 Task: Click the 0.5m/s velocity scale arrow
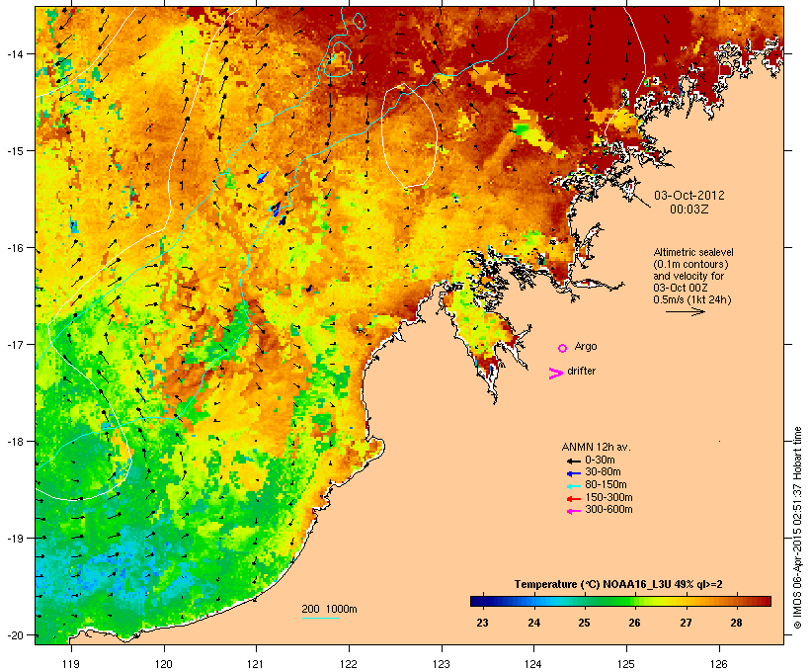click(x=685, y=311)
